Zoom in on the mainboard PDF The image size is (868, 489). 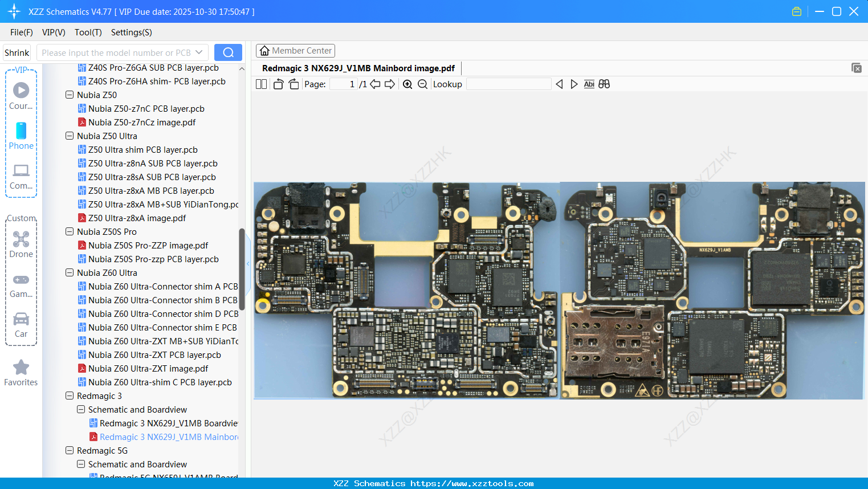[407, 84]
